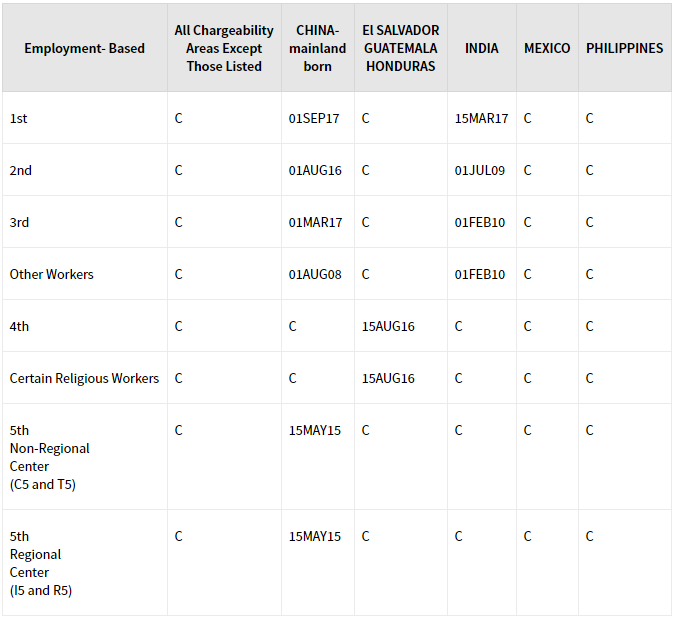
Task: Click the 'MEXICO' column header
Action: 547,48
